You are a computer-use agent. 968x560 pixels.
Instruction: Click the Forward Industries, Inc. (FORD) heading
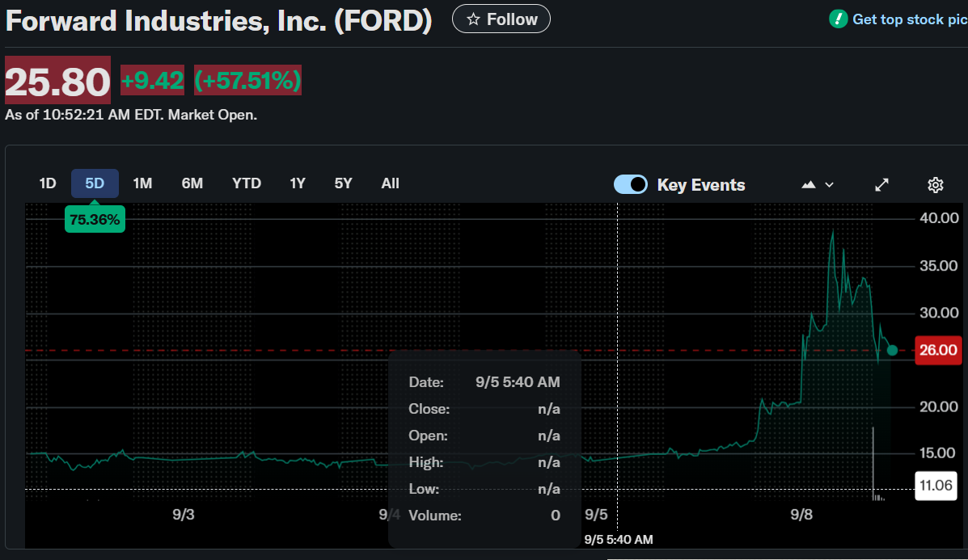coord(218,21)
